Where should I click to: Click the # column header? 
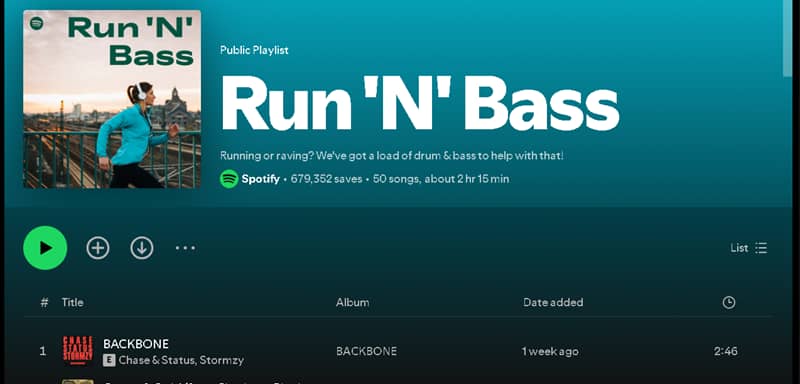tap(44, 302)
